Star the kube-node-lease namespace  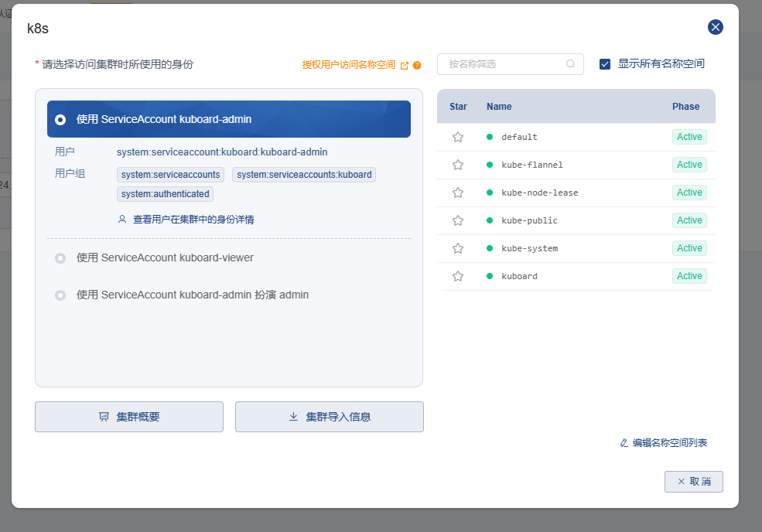[x=458, y=193]
